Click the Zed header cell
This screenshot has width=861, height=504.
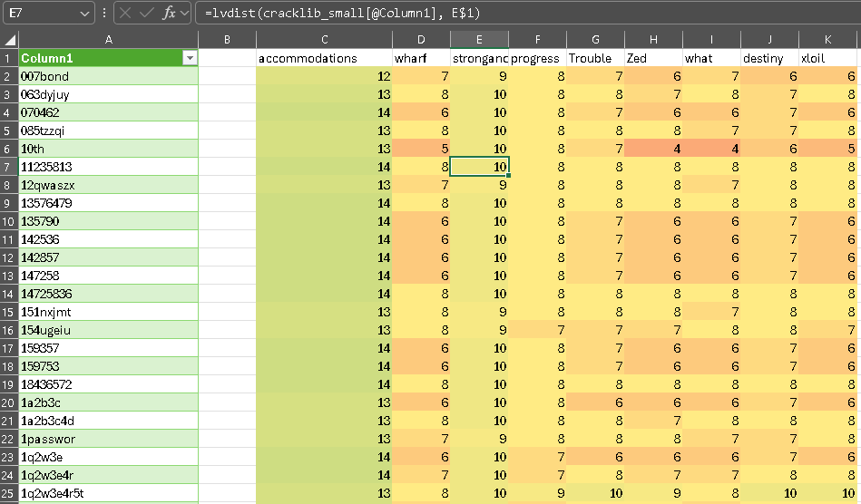tap(653, 58)
